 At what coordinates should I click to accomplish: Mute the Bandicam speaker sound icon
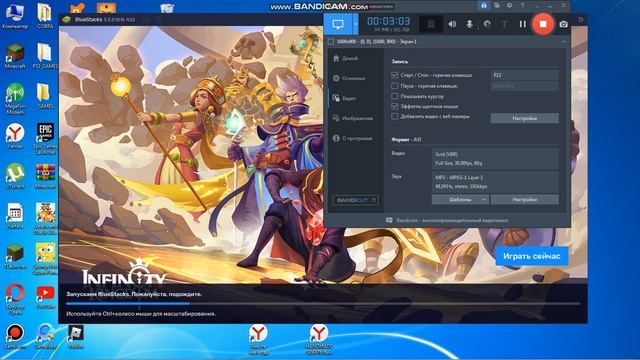452,24
